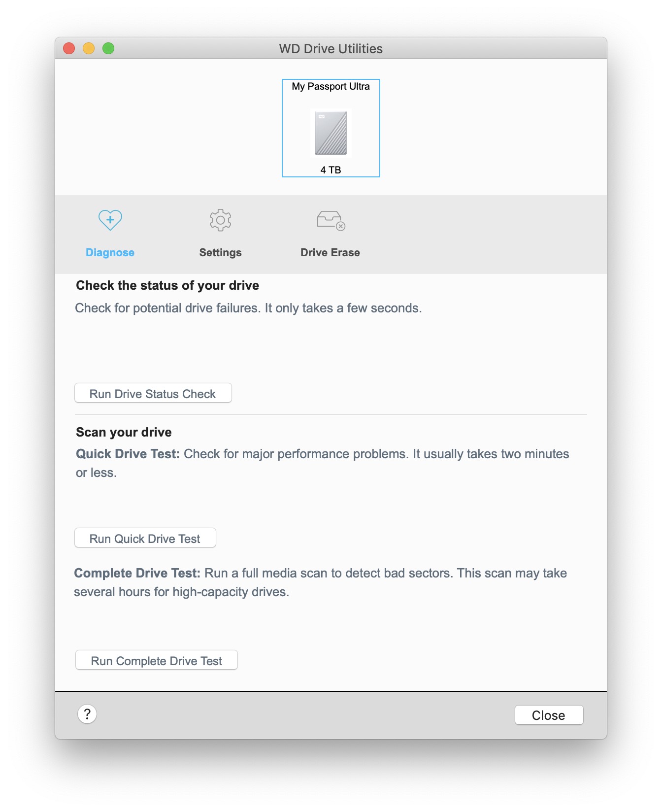The height and width of the screenshot is (812, 662).
Task: Click the Drive Erase tray icon
Action: pyautogui.click(x=331, y=220)
